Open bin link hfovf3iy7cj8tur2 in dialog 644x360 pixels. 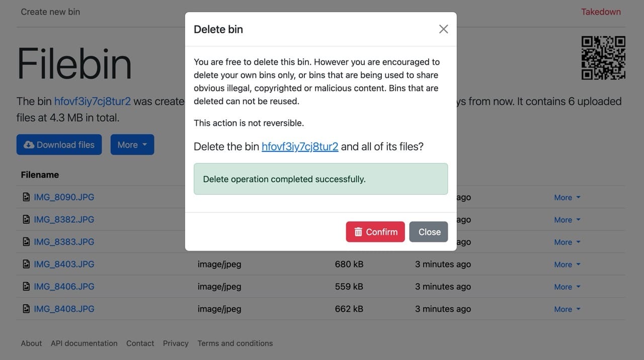[300, 146]
